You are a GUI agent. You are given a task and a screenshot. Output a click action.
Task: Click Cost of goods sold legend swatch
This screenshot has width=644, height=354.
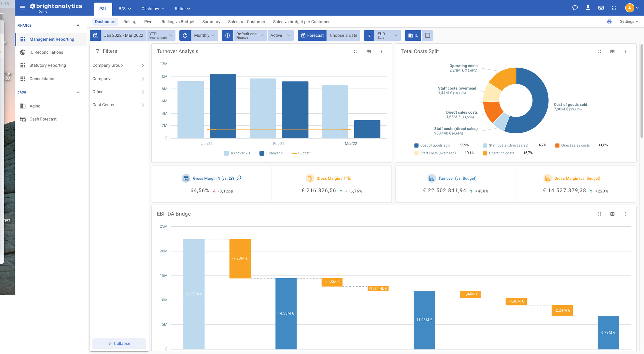pos(416,145)
